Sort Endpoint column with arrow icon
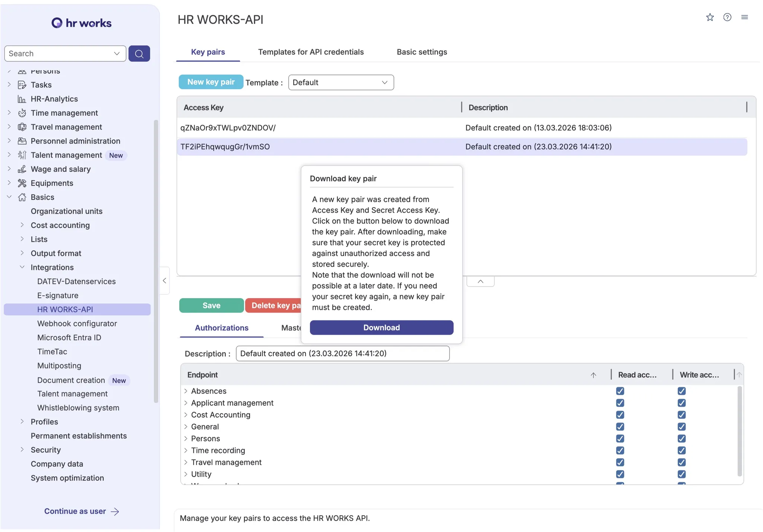The image size is (763, 532). click(593, 375)
